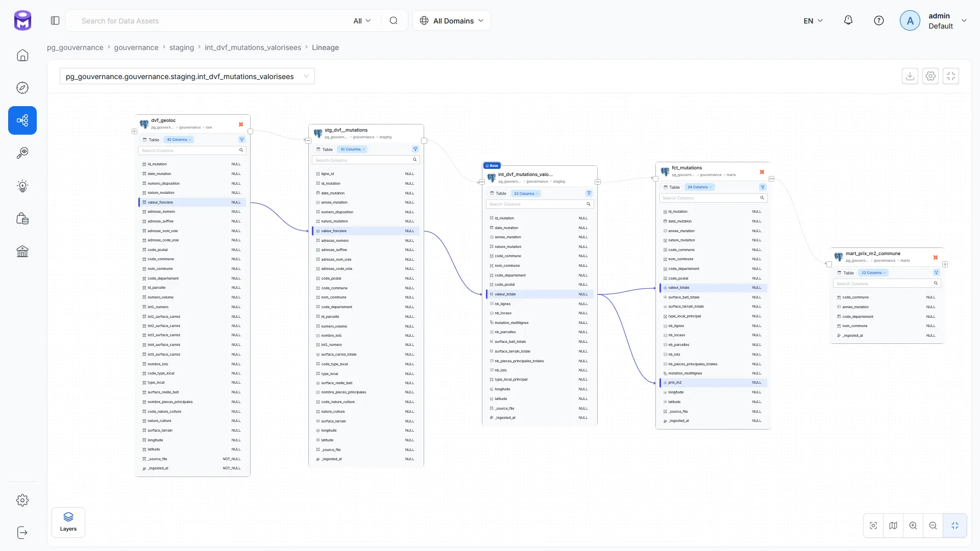Collapse 31 Columns on stg_dvf__mutations
Screen dimensions: 980x551
click(353, 149)
